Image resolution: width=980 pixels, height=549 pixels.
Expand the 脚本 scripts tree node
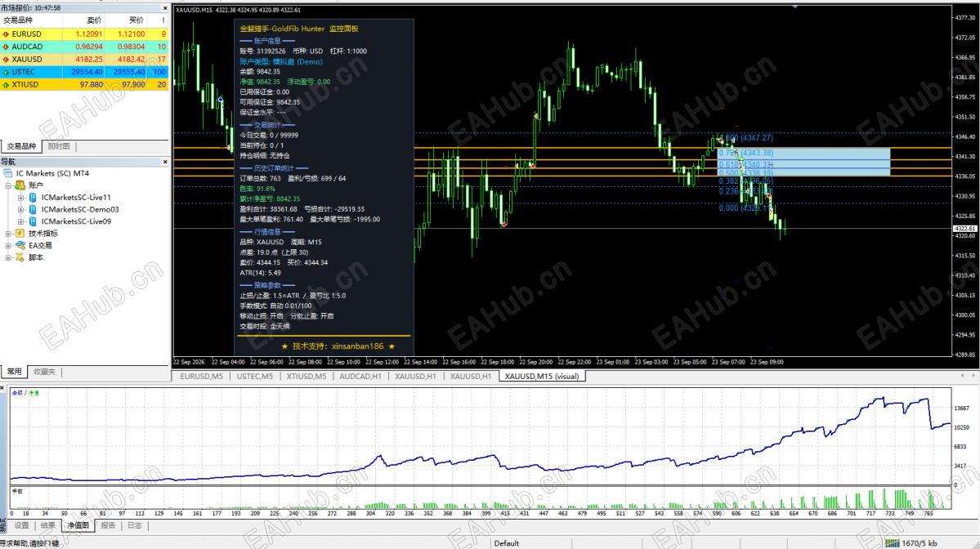[x=8, y=257]
